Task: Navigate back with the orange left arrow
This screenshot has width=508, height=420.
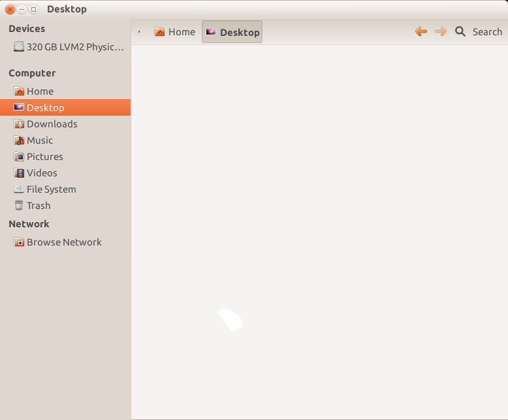Action: 421,31
